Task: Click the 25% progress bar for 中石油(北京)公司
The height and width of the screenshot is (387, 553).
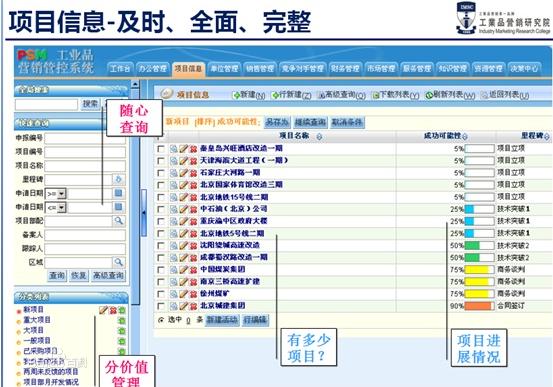Action: pyautogui.click(x=479, y=209)
